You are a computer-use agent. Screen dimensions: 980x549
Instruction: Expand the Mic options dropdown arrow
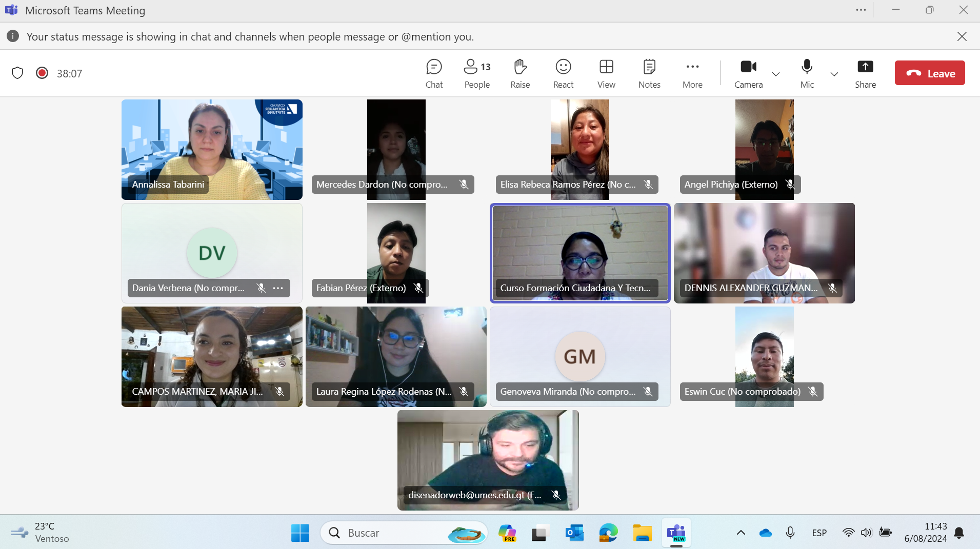[x=834, y=74]
